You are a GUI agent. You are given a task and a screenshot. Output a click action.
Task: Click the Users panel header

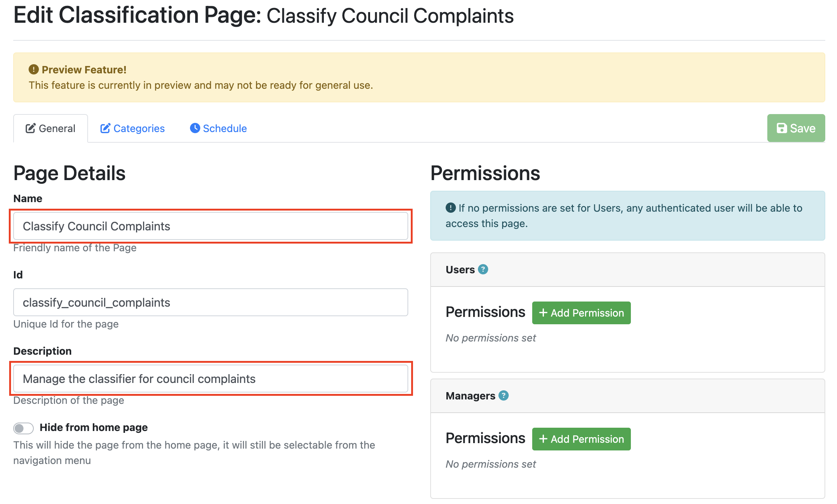point(627,270)
